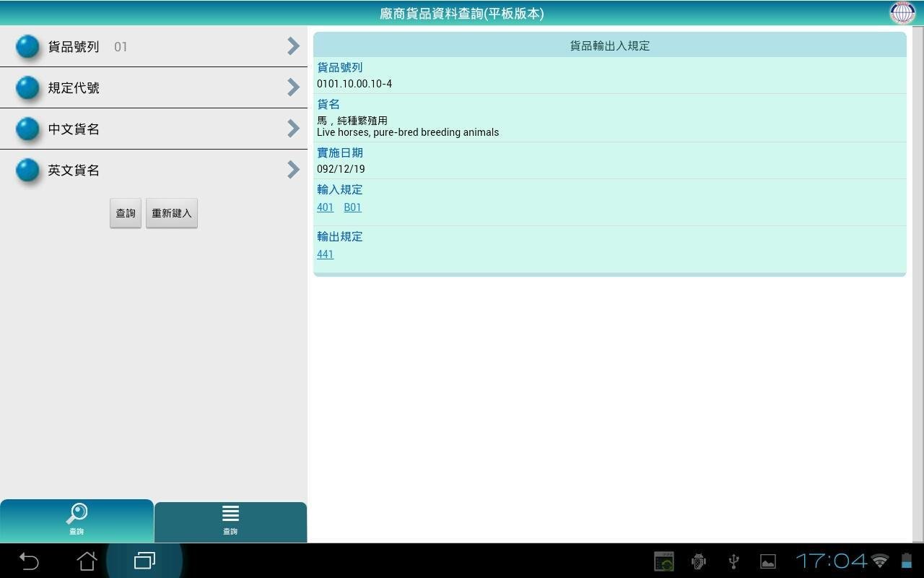Open the screenshot notification icon
This screenshot has height=578, width=924.
pyautogui.click(x=664, y=561)
